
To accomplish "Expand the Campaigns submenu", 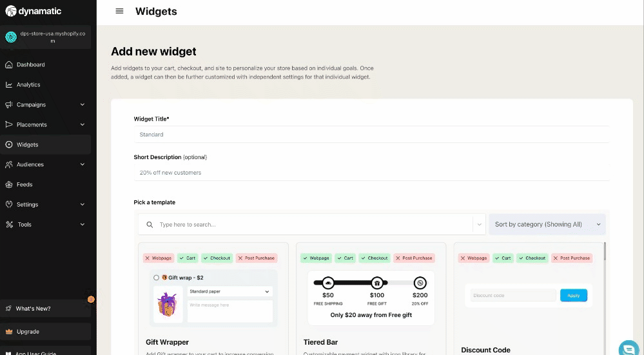I will 82,104.
